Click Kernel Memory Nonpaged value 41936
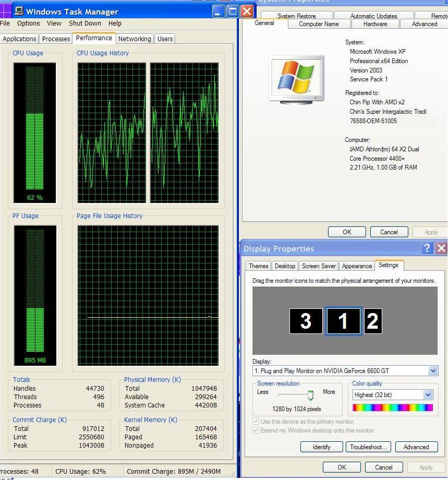 click(x=208, y=445)
